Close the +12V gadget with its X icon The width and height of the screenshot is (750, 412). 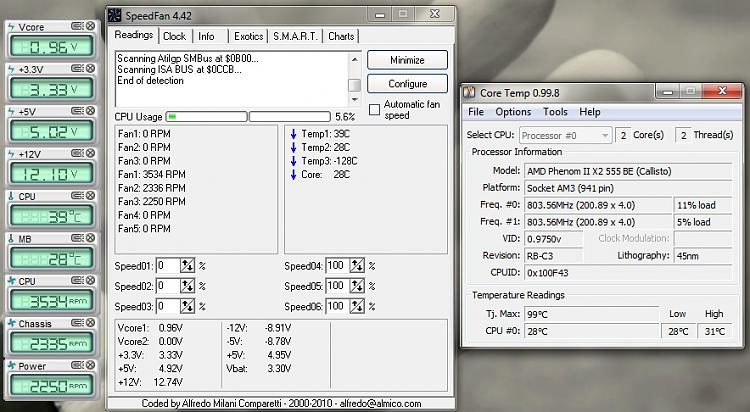(x=90, y=153)
